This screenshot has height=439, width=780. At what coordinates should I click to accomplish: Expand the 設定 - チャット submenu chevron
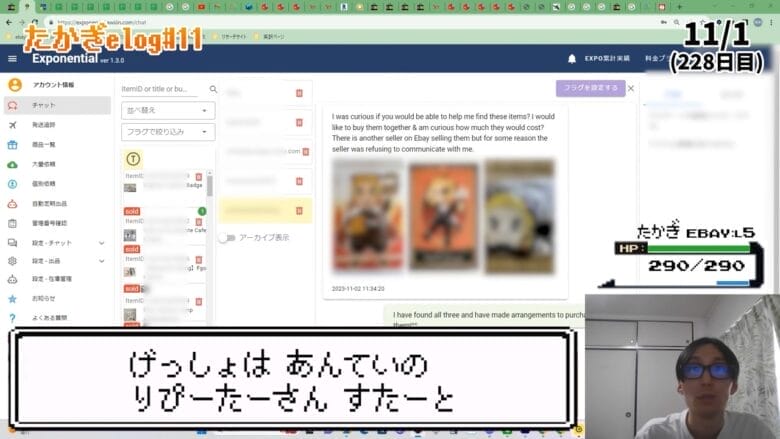(101, 243)
